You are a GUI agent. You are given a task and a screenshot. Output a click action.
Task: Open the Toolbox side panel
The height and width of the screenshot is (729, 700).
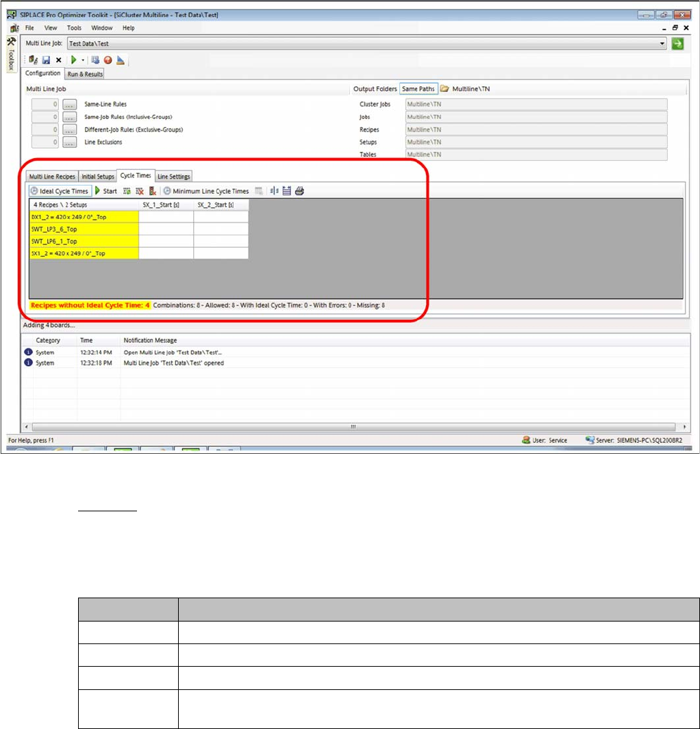pyautogui.click(x=11, y=54)
